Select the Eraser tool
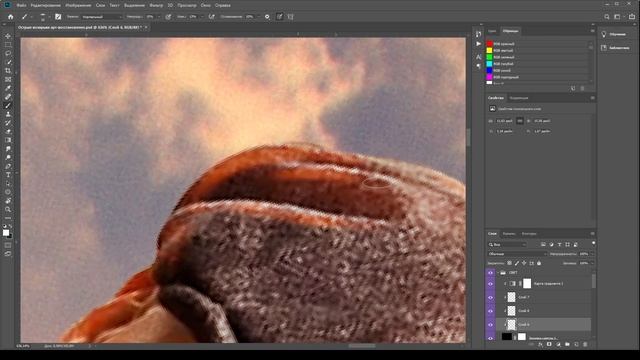 (8, 131)
